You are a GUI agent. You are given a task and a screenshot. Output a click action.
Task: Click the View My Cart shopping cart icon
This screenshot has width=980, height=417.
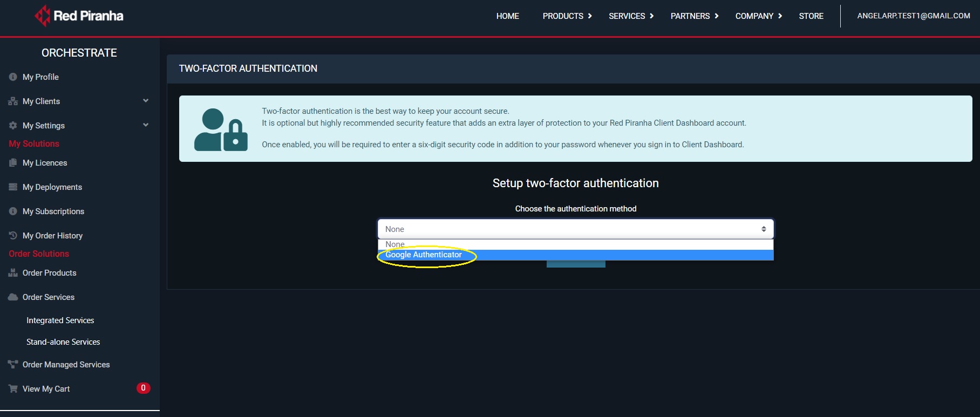pyautogui.click(x=13, y=389)
